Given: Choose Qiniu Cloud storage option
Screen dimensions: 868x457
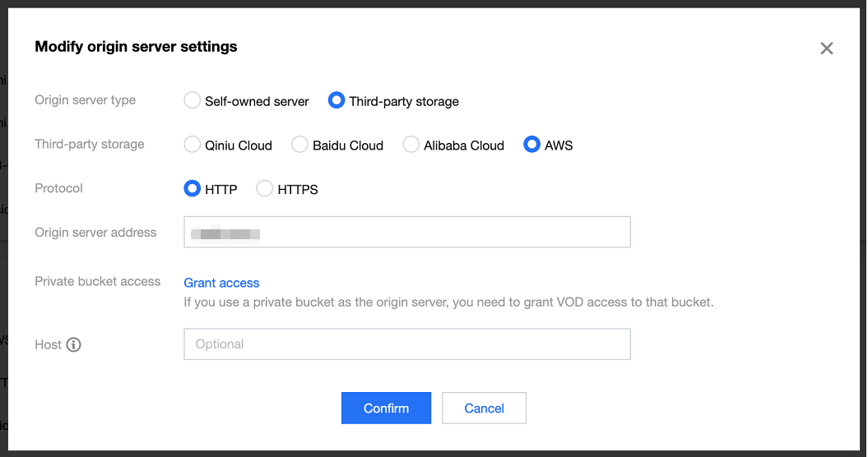Looking at the screenshot, I should [192, 145].
